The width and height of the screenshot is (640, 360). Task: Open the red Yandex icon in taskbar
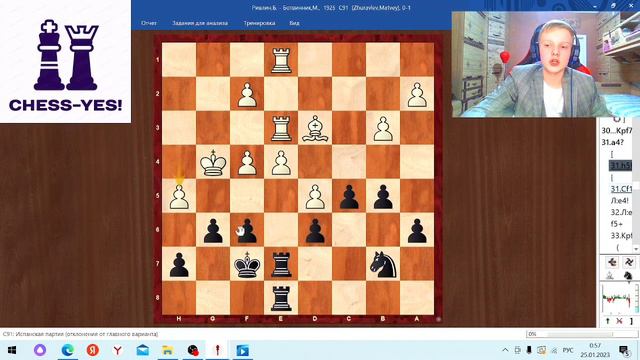93,350
